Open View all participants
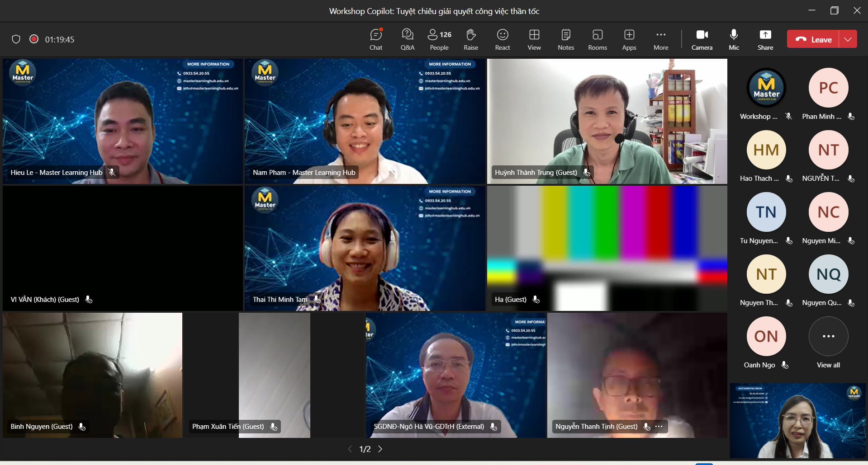This screenshot has width=868, height=465. coord(828,337)
